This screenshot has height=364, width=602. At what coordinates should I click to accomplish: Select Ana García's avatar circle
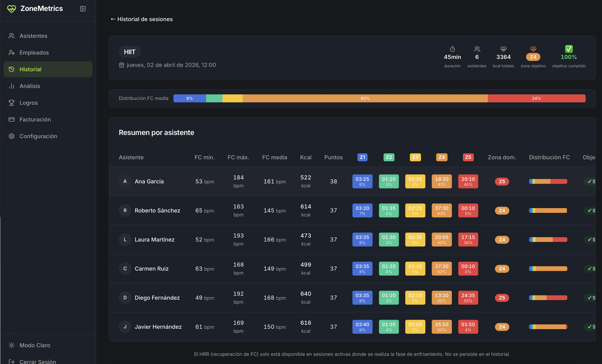(125, 181)
